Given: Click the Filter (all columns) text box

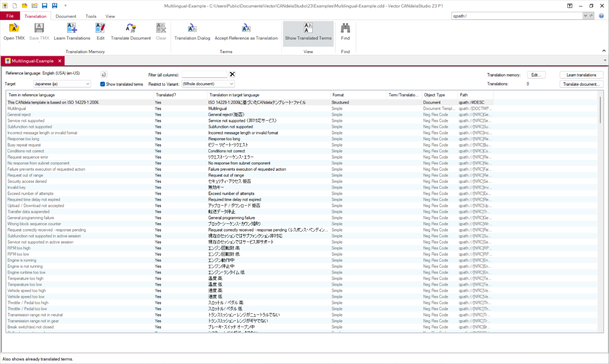Looking at the screenshot, I should (x=204, y=74).
